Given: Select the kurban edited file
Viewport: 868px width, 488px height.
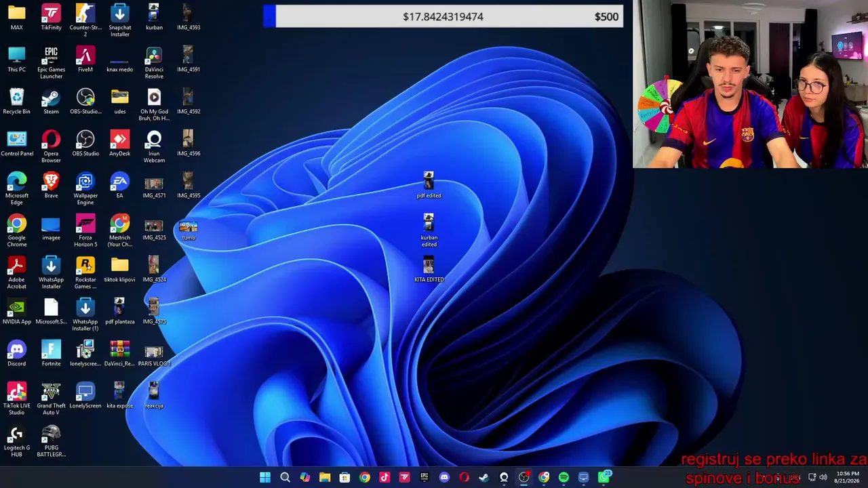Looking at the screenshot, I should click(429, 230).
